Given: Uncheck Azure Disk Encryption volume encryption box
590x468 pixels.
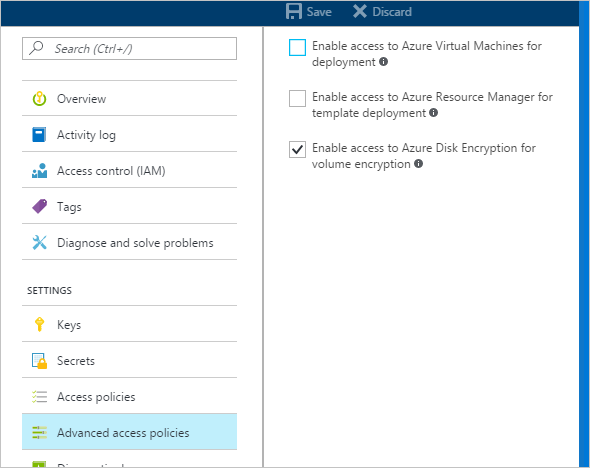Looking at the screenshot, I should 297,149.
